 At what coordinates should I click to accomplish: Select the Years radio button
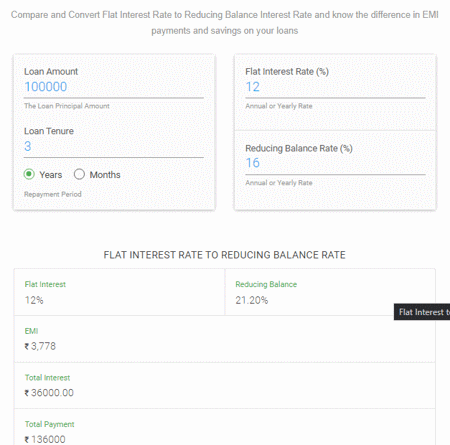(x=29, y=174)
